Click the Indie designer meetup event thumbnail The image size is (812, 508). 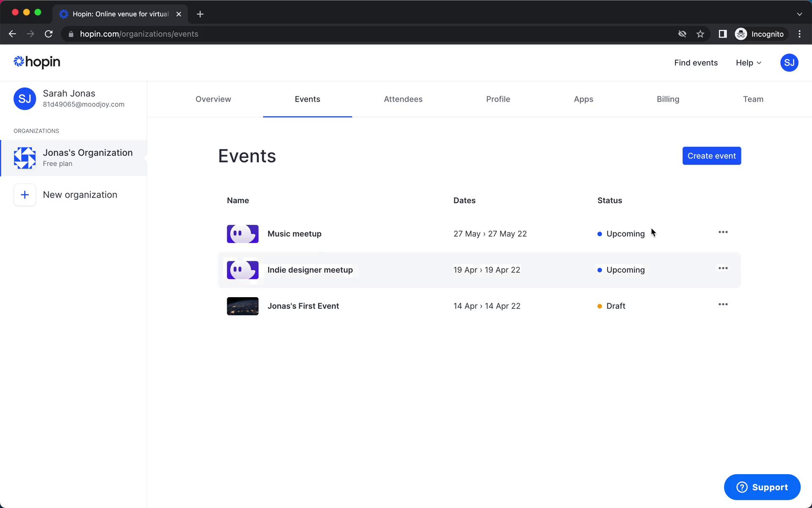[x=241, y=269]
